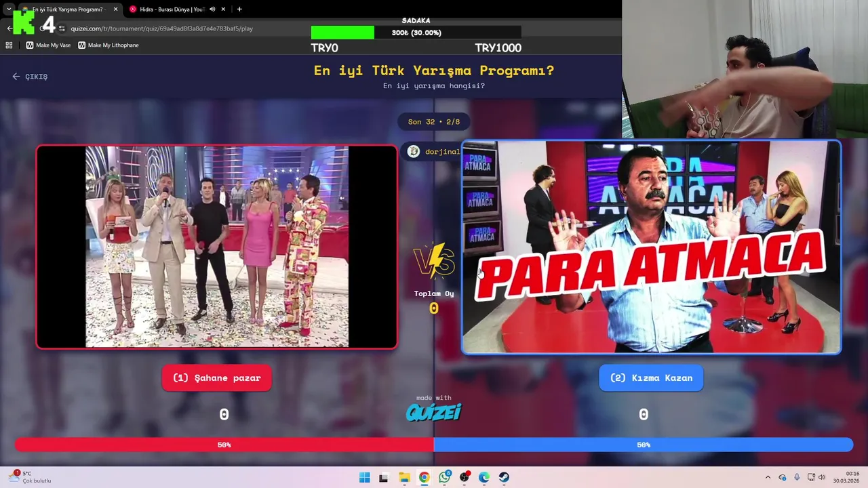This screenshot has height=488, width=868.
Task: Open a new browser tab
Action: [x=239, y=9]
